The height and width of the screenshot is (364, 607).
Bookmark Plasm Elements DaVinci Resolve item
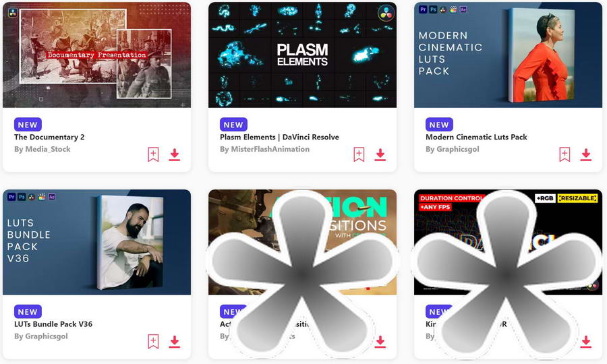click(x=359, y=154)
